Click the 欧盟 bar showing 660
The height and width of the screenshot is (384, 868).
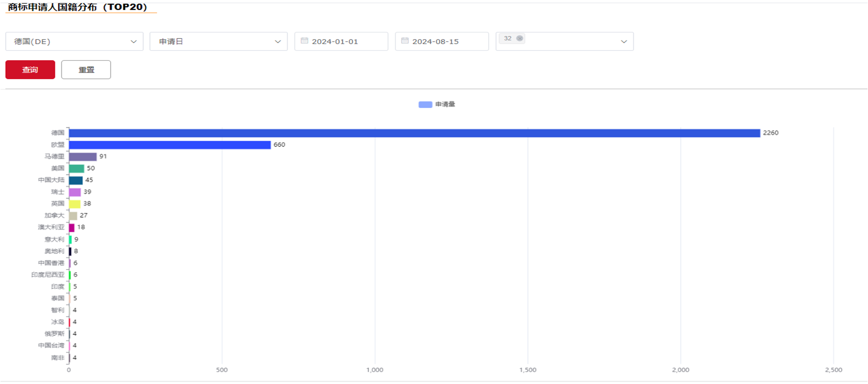click(x=170, y=145)
